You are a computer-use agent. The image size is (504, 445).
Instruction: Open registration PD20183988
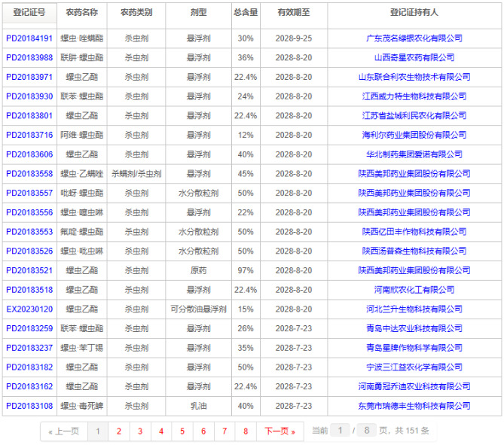pos(29,57)
